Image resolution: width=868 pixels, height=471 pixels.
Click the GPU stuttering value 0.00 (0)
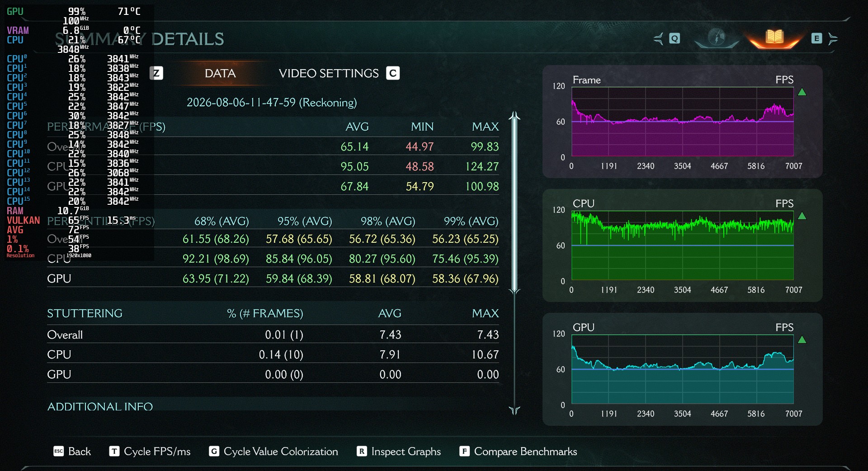point(284,374)
